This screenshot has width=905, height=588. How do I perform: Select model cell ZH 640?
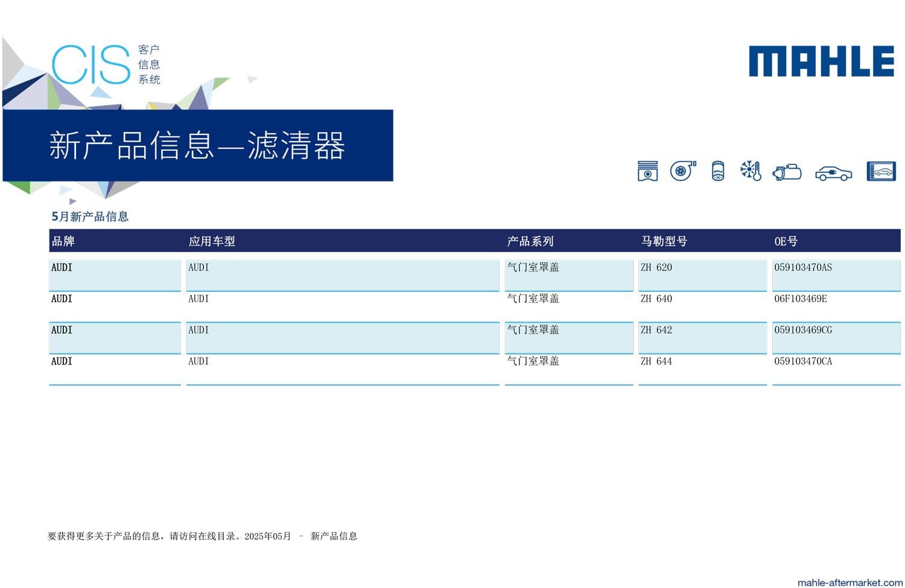(x=702, y=307)
